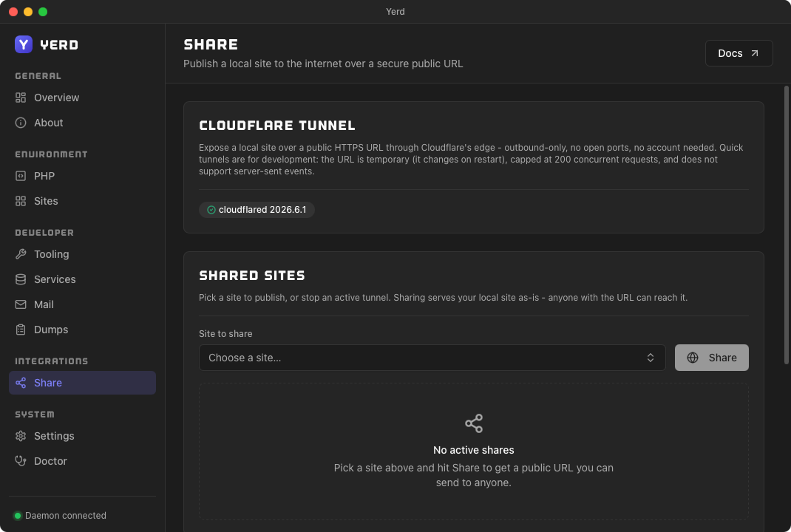Open the Dumps section

pos(82,330)
